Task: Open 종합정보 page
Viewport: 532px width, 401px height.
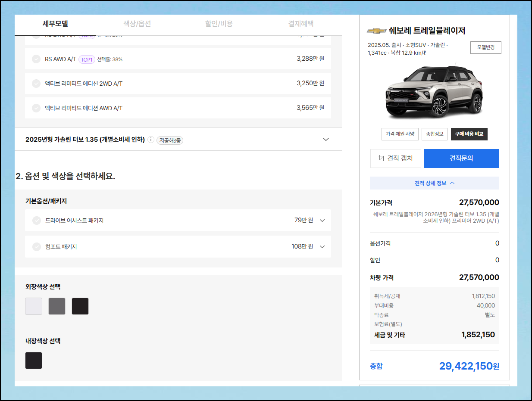Action: 435,134
